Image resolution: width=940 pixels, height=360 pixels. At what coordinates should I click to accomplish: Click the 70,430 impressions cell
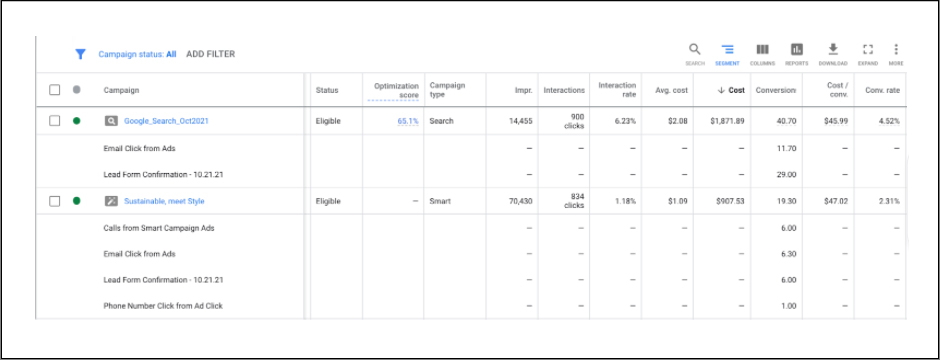point(520,201)
